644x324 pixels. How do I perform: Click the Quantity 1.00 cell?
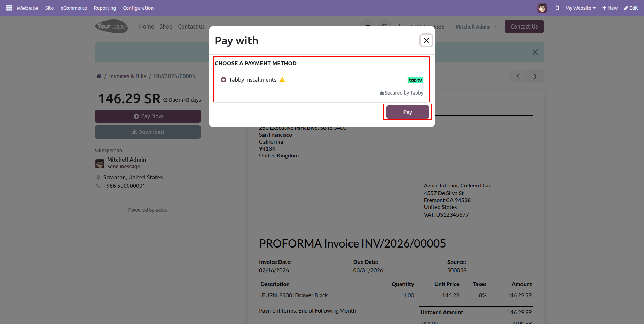409,295
